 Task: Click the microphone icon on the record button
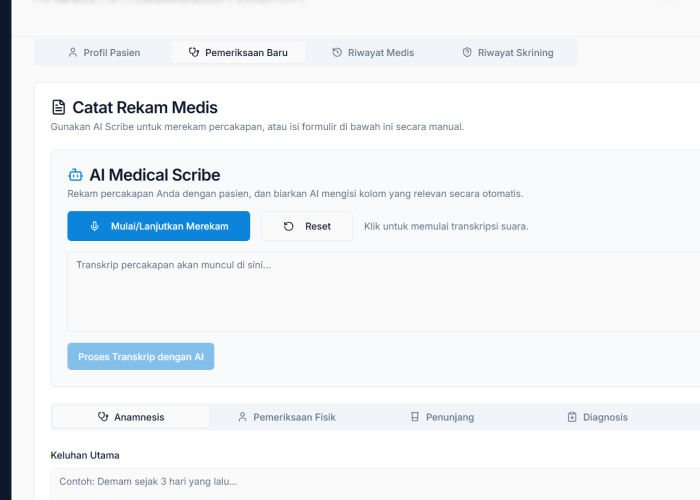click(x=95, y=226)
